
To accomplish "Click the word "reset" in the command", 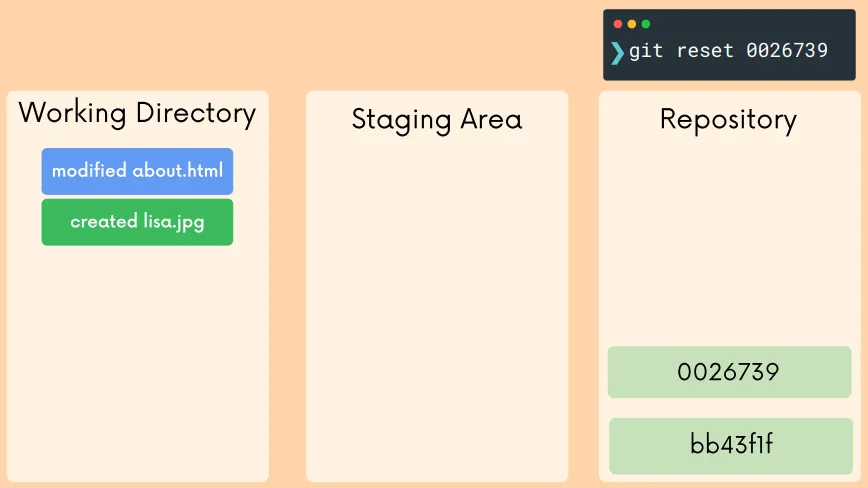I will (x=705, y=50).
